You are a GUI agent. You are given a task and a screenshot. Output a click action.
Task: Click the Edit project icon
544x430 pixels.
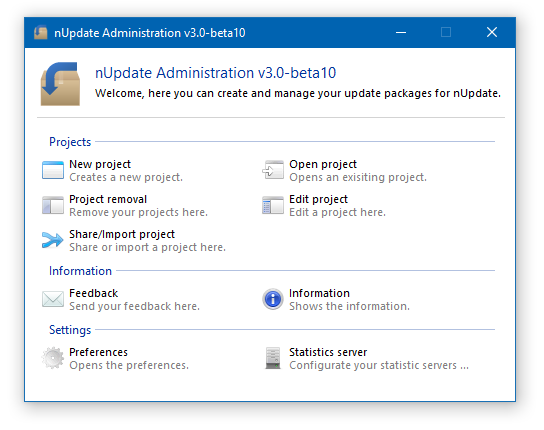click(273, 205)
